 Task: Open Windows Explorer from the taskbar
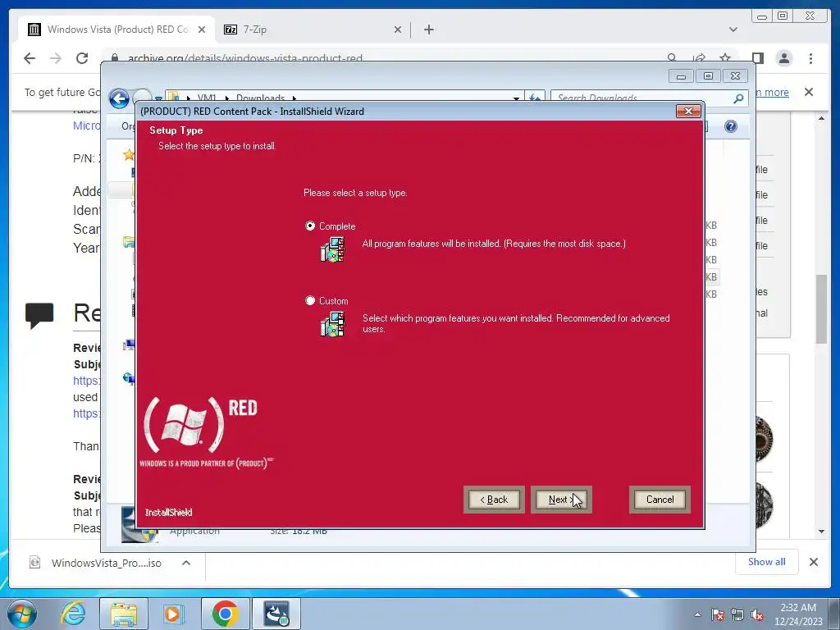[124, 614]
